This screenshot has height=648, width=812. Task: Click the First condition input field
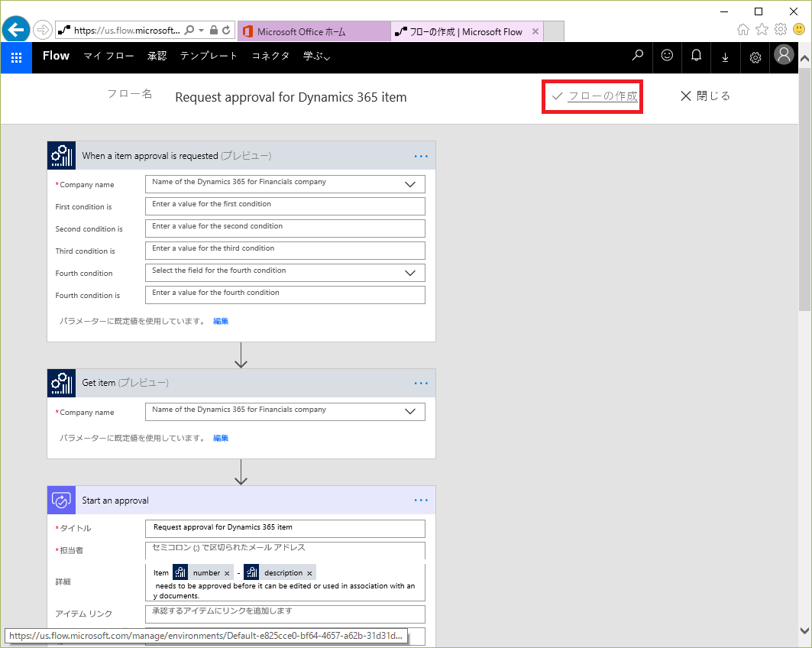286,206
